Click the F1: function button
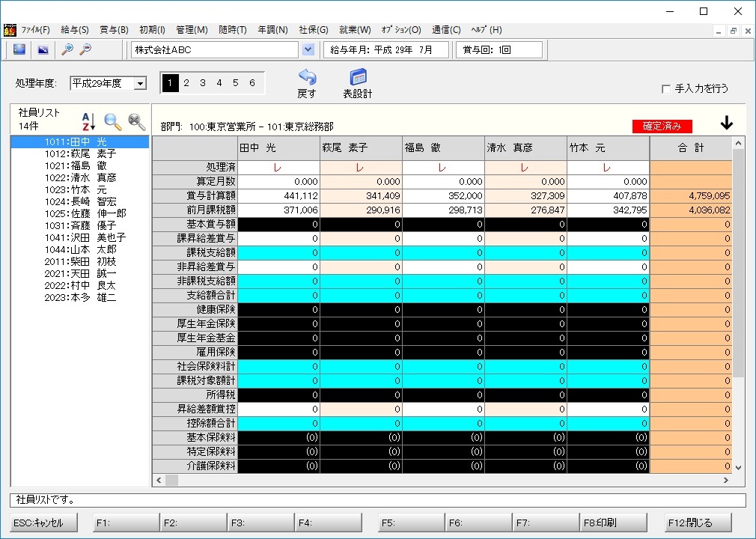The height and width of the screenshot is (539, 756). (126, 523)
